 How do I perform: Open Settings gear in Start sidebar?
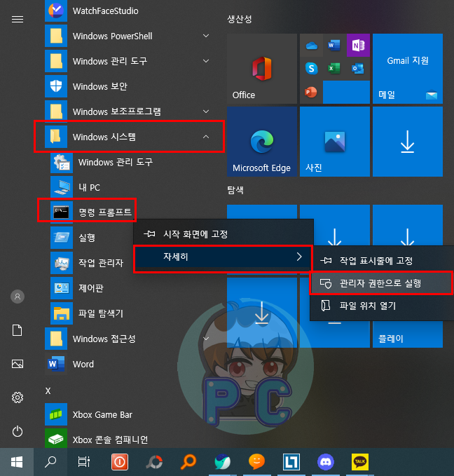[x=18, y=397]
